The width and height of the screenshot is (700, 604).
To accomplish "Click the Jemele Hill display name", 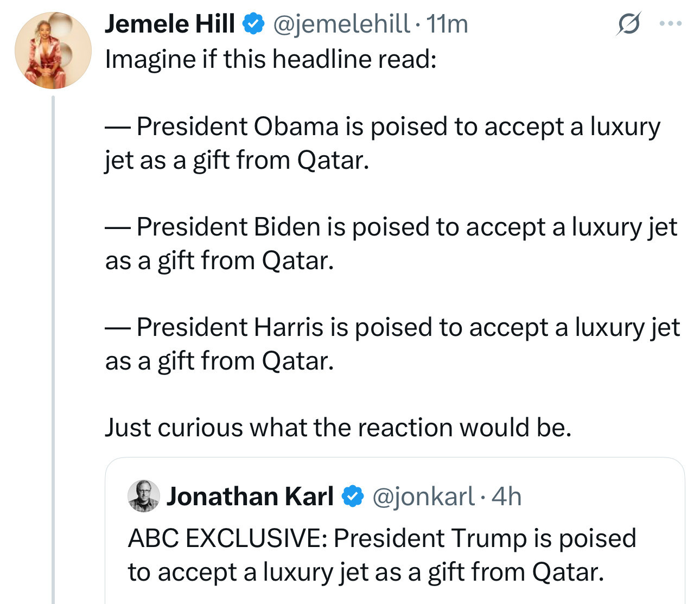I will pos(170,24).
